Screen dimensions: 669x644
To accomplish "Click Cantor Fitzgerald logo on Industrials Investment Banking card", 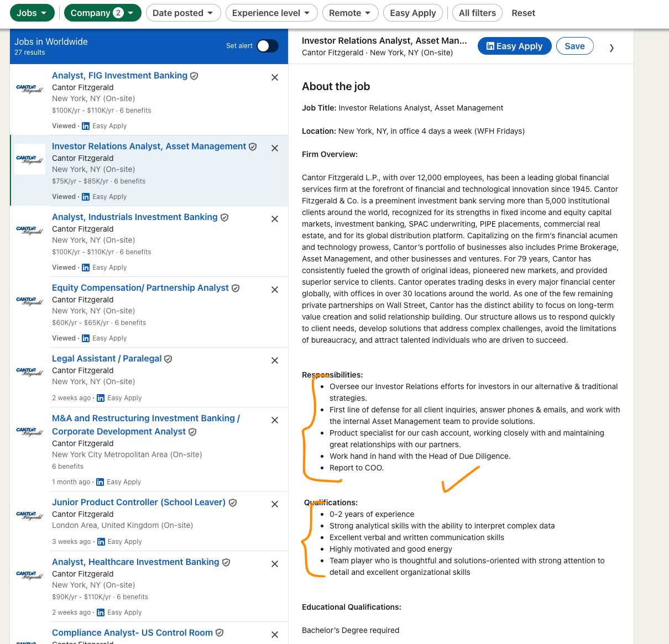I will tap(30, 230).
